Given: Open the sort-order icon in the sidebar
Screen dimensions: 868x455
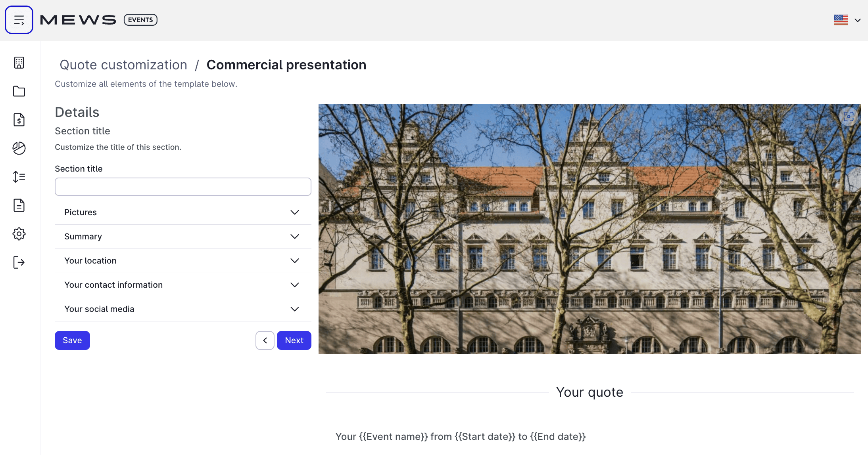Looking at the screenshot, I should coord(19,177).
